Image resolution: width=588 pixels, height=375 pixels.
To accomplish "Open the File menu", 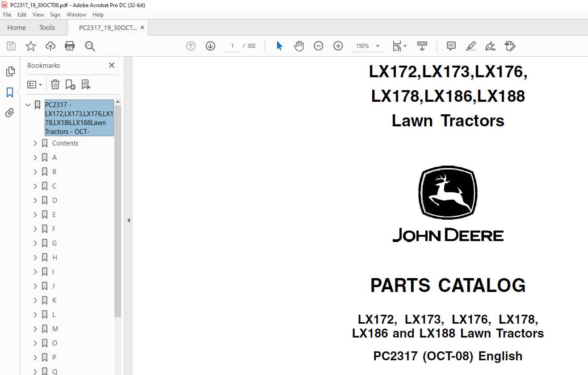I will [x=7, y=15].
